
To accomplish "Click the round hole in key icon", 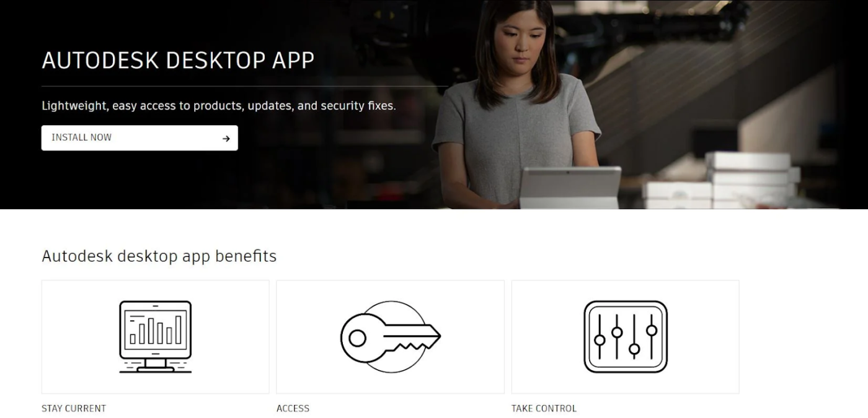I will pyautogui.click(x=357, y=337).
